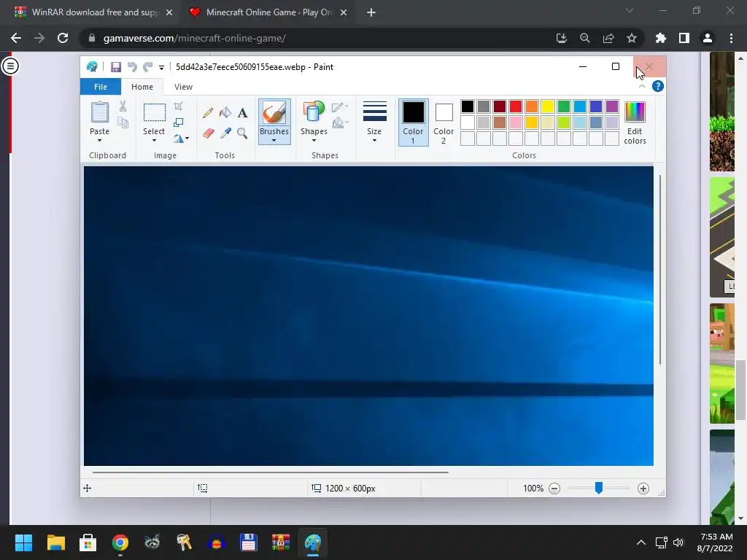Open the shape Outline dropdown
This screenshot has height=560, width=747.
click(340, 107)
